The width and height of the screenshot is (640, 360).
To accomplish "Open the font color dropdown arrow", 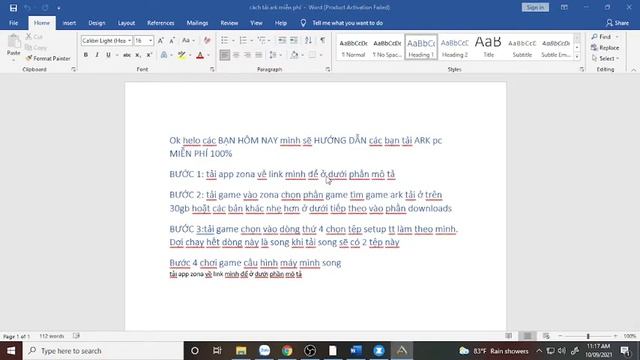I will 208,55.
